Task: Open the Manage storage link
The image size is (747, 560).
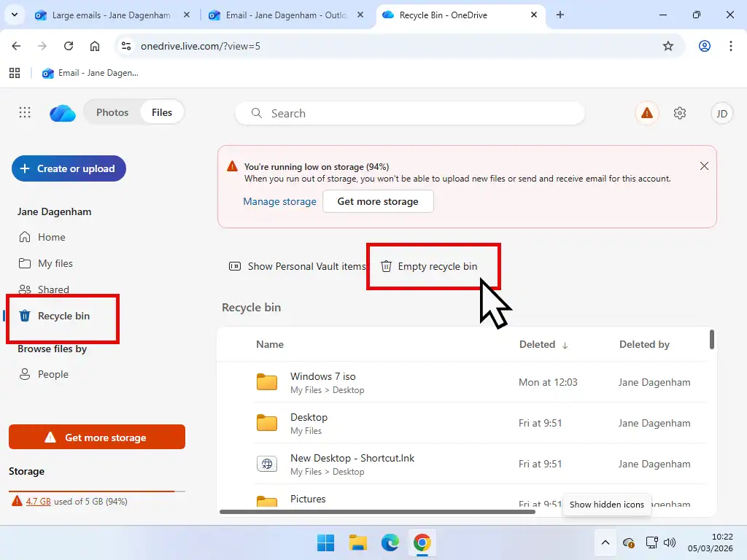Action: (x=279, y=201)
